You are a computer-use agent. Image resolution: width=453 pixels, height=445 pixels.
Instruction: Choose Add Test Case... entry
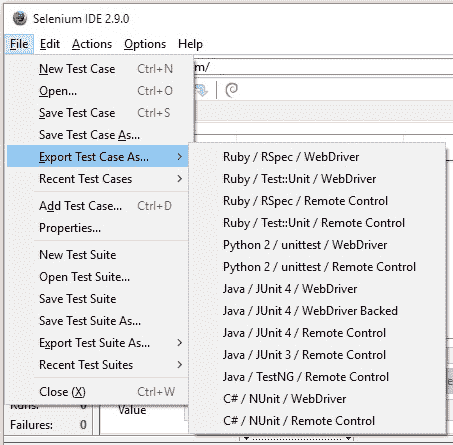click(x=98, y=206)
